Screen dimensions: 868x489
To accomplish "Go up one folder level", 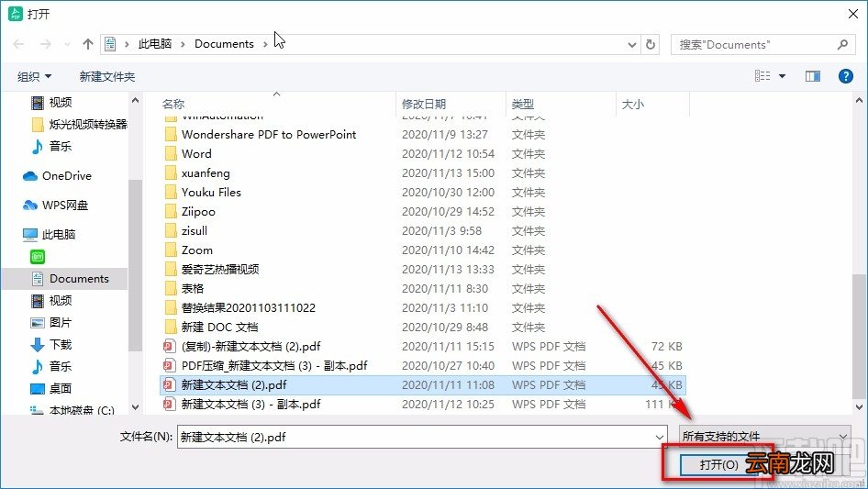I will click(87, 44).
